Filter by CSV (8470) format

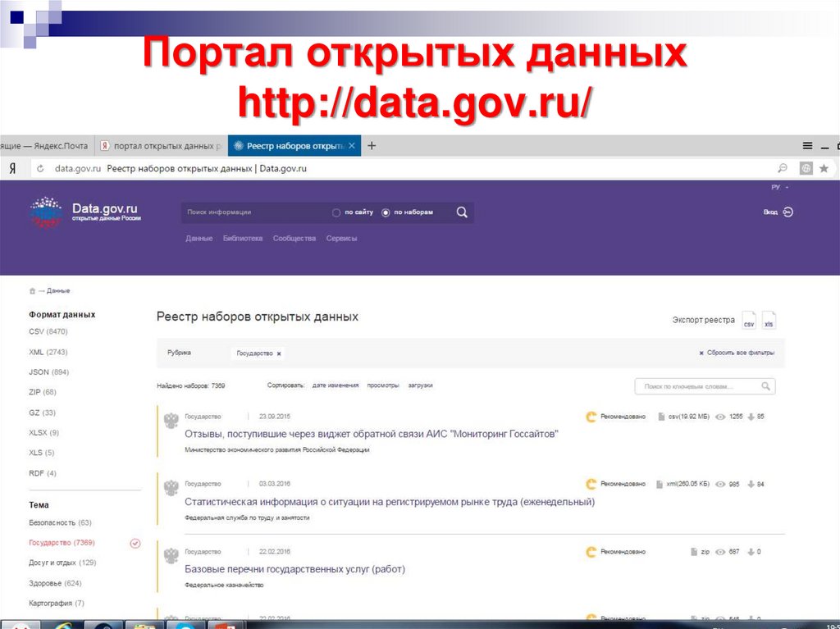(48, 331)
